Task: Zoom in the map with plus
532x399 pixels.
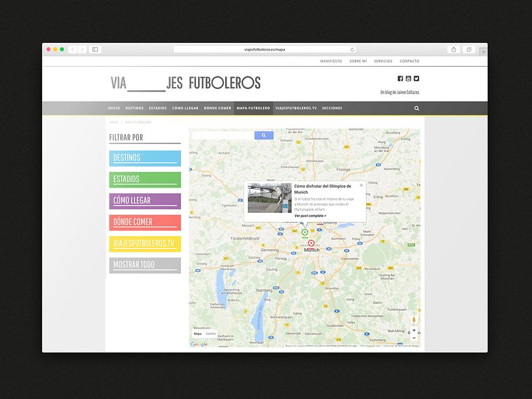Action: (x=414, y=330)
